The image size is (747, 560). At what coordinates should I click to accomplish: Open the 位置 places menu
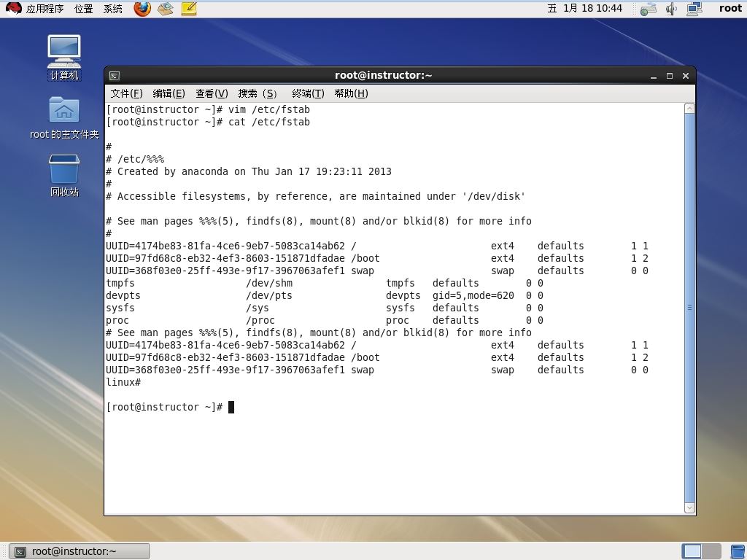coord(83,9)
